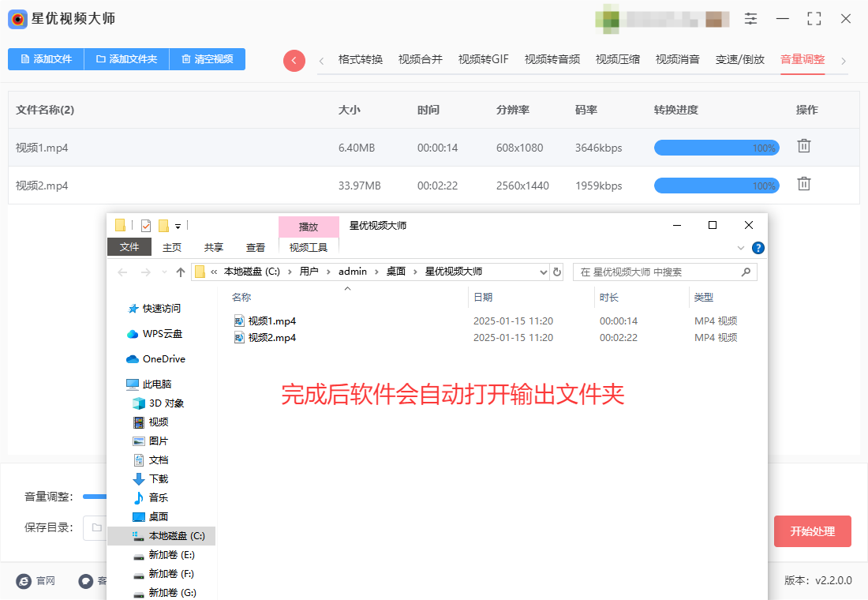Image resolution: width=868 pixels, height=600 pixels.
Task: Open the settings sliders icon in title bar
Action: (x=750, y=18)
